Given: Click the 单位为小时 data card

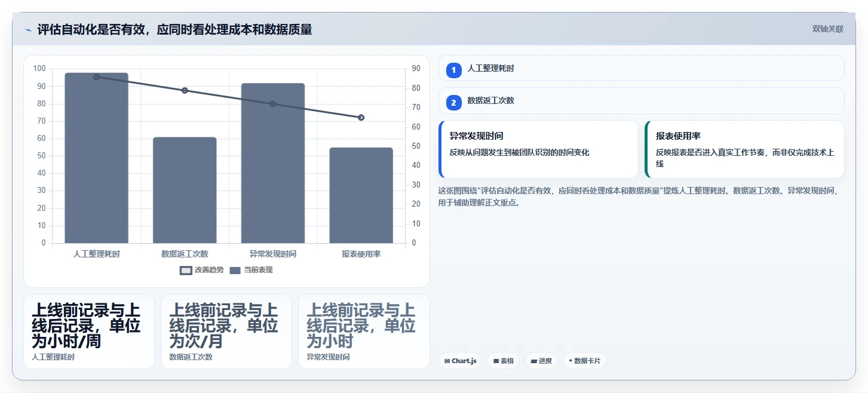Looking at the screenshot, I should click(364, 331).
